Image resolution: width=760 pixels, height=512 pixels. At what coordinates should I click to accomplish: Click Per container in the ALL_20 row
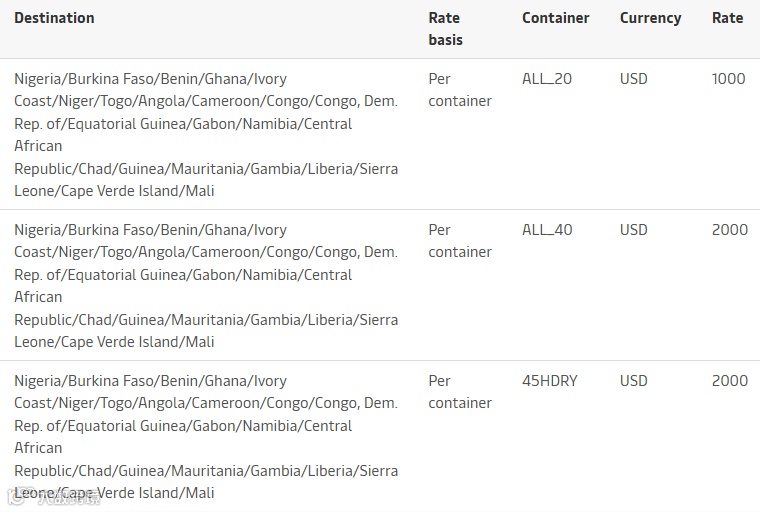(459, 90)
